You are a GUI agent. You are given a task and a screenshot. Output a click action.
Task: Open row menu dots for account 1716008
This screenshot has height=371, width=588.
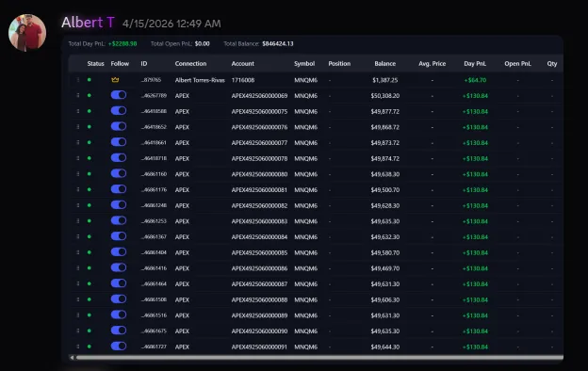[x=78, y=80]
